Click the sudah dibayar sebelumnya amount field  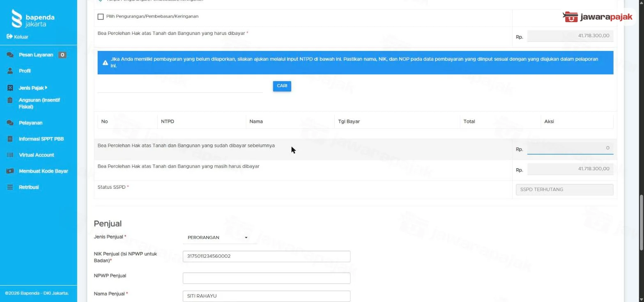[570, 148]
